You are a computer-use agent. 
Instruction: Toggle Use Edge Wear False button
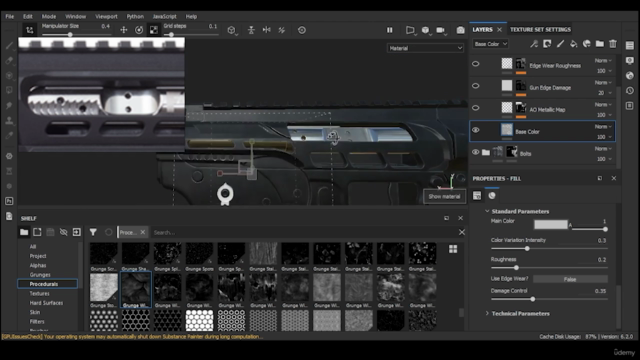570,279
